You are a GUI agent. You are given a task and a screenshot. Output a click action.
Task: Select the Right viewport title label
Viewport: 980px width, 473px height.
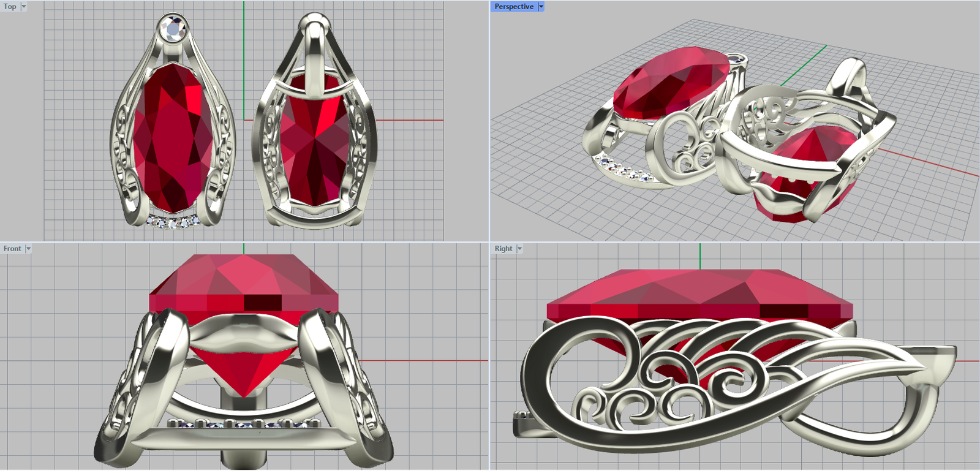[x=503, y=249]
